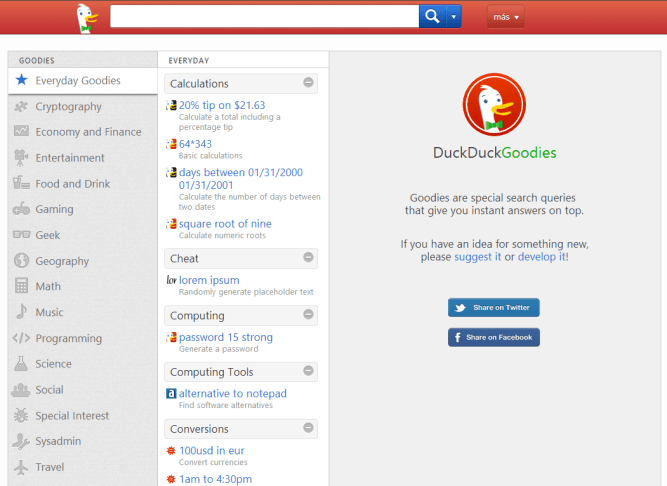Image resolution: width=667 pixels, height=486 pixels.
Task: Select the Geek category label
Action: click(x=48, y=235)
